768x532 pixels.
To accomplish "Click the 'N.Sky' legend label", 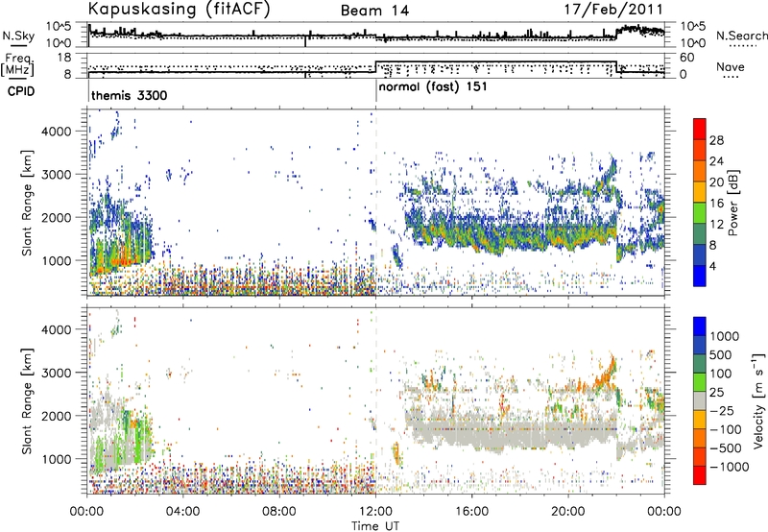I will click(x=18, y=36).
